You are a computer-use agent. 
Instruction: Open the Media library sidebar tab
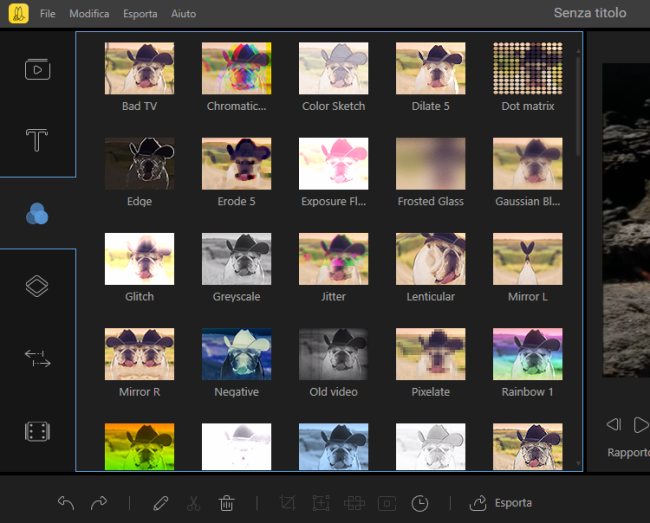pos(37,70)
